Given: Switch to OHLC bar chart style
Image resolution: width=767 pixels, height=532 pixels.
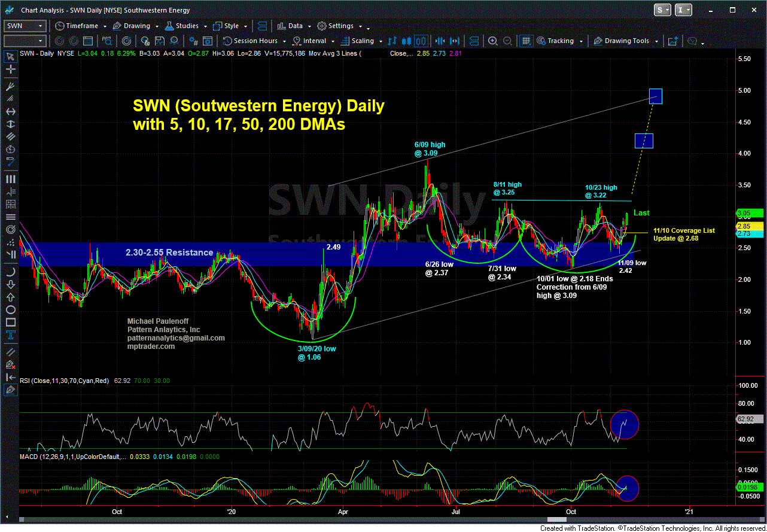Looking at the screenshot, I should (x=392, y=41).
